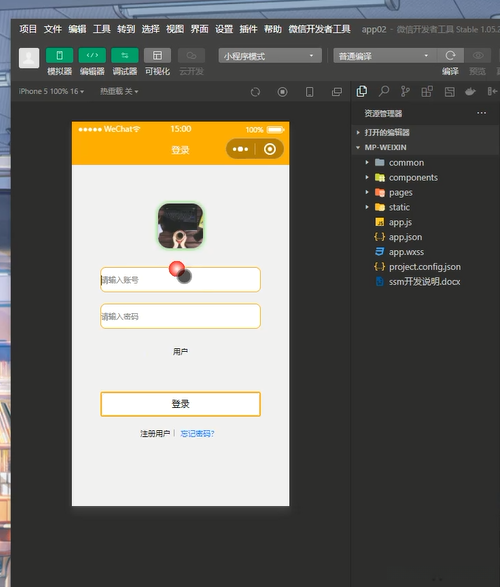
Task: Open the 视图 menu
Action: pos(175,29)
